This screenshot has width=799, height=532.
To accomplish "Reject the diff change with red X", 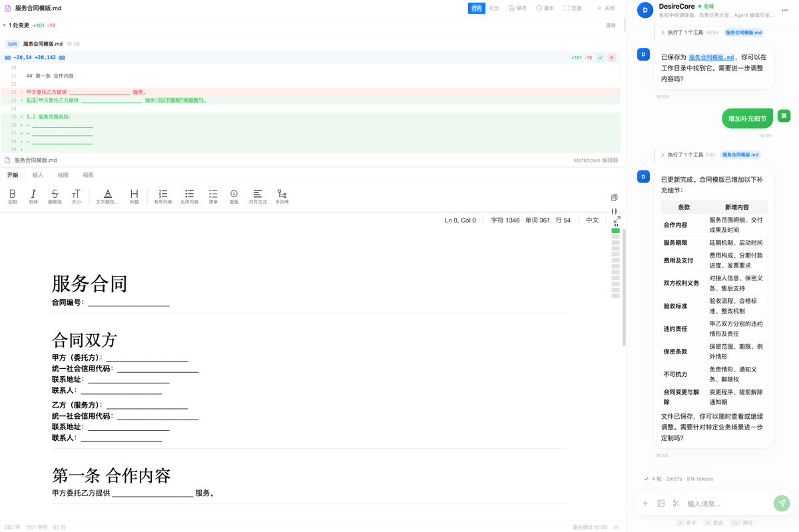I will [x=612, y=57].
